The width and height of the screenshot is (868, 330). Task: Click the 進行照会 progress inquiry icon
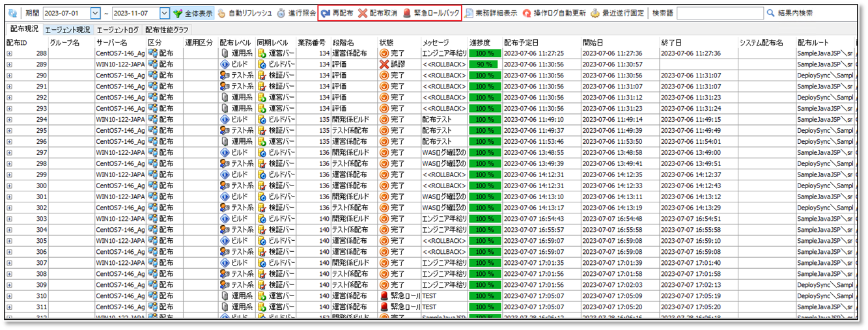click(281, 13)
